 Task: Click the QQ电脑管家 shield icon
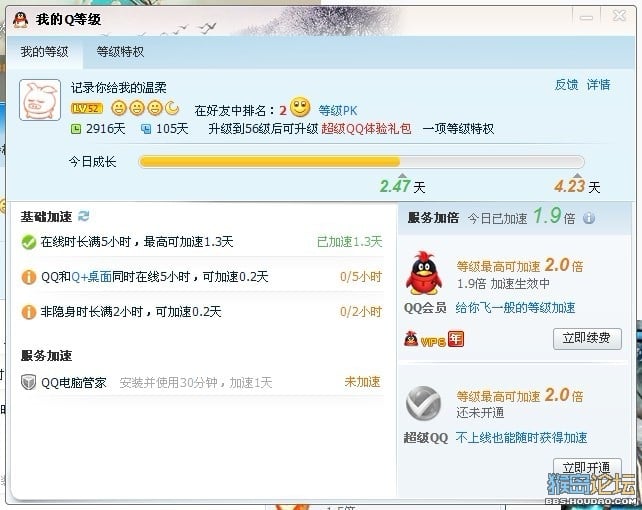pos(28,382)
